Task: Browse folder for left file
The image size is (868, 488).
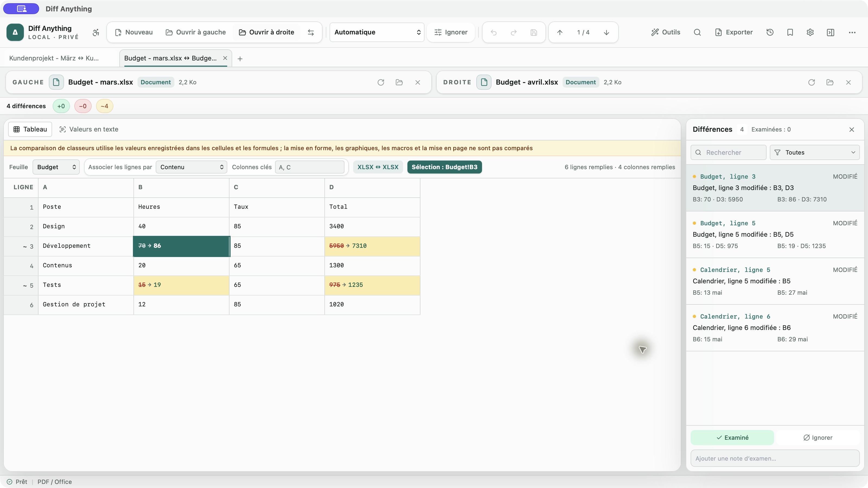Action: 399,82
